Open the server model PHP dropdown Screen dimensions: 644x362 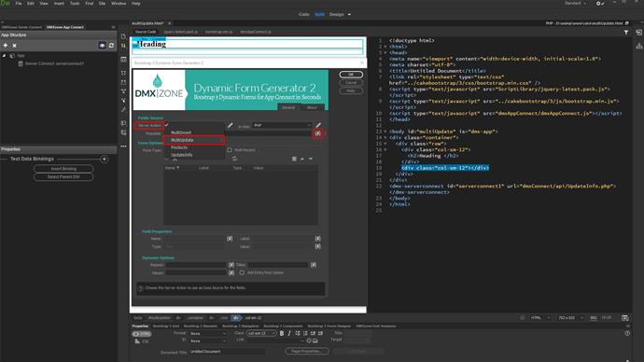coord(282,125)
